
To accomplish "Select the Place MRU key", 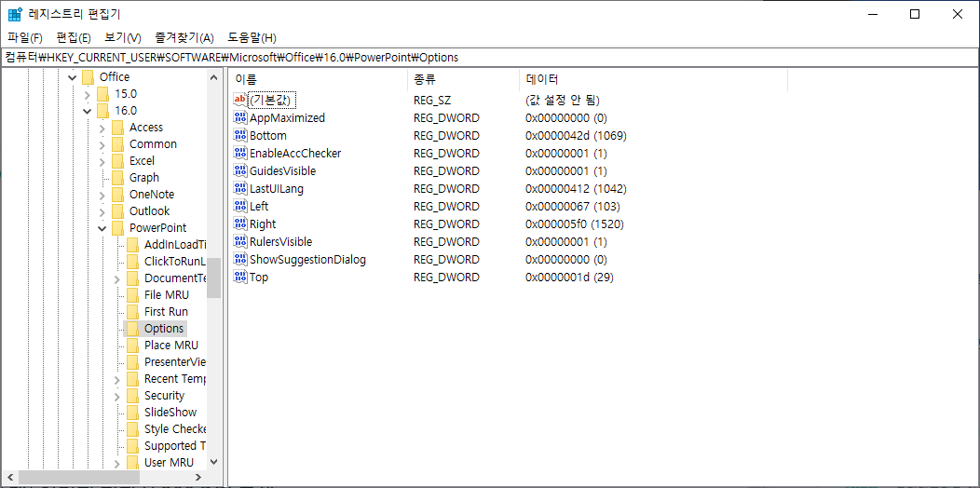I will (x=170, y=346).
